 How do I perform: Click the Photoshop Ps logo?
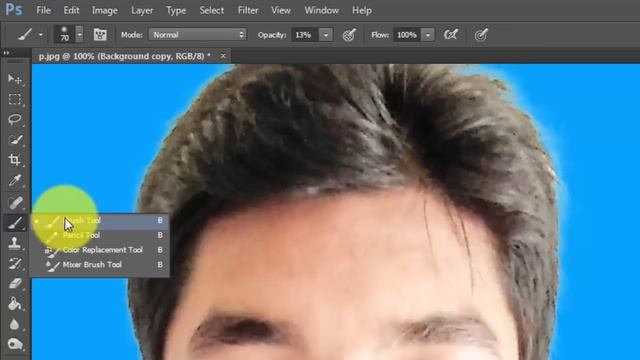coord(13,9)
